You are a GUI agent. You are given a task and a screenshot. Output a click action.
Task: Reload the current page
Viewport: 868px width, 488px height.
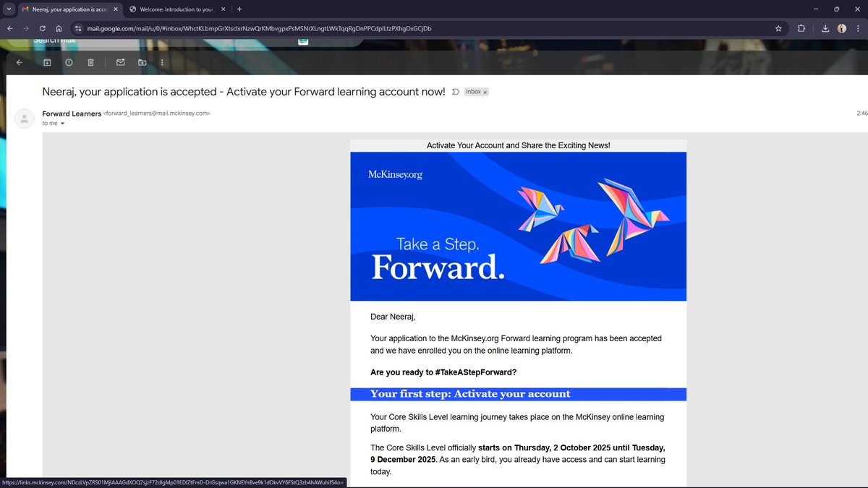(43, 28)
